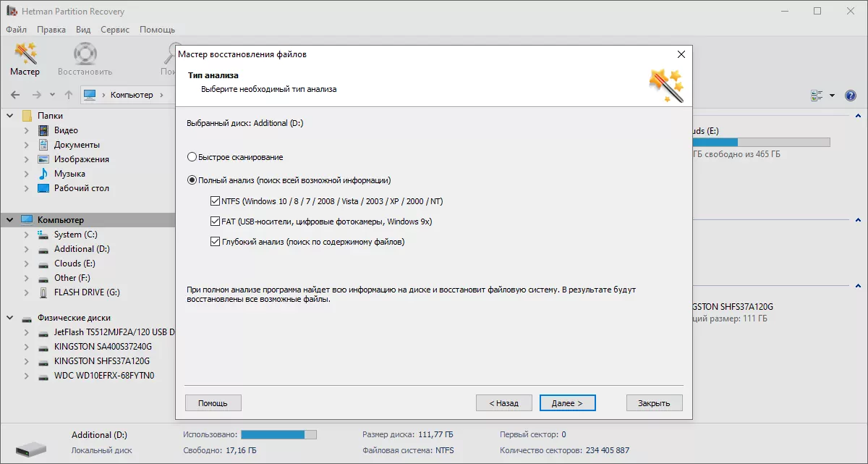The width and height of the screenshot is (868, 464).
Task: Click the blue help question mark icon
Action: coord(851,96)
